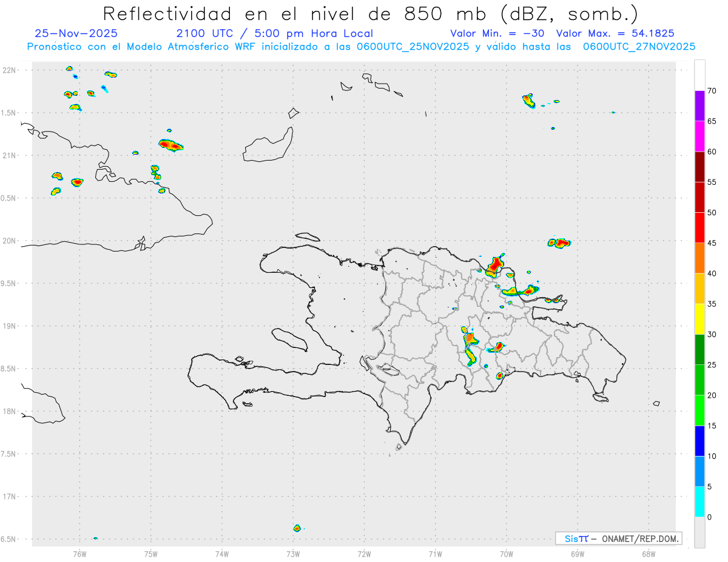The image size is (728, 562).
Task: Click the colorbar value '35'
Action: tap(712, 304)
